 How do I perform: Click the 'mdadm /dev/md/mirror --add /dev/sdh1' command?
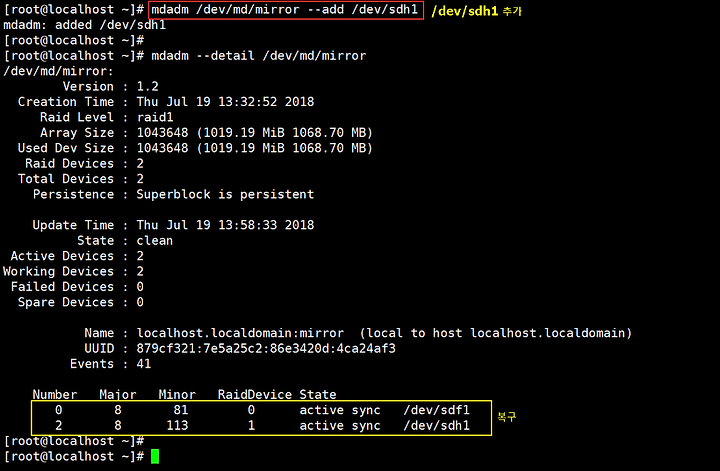(285, 10)
